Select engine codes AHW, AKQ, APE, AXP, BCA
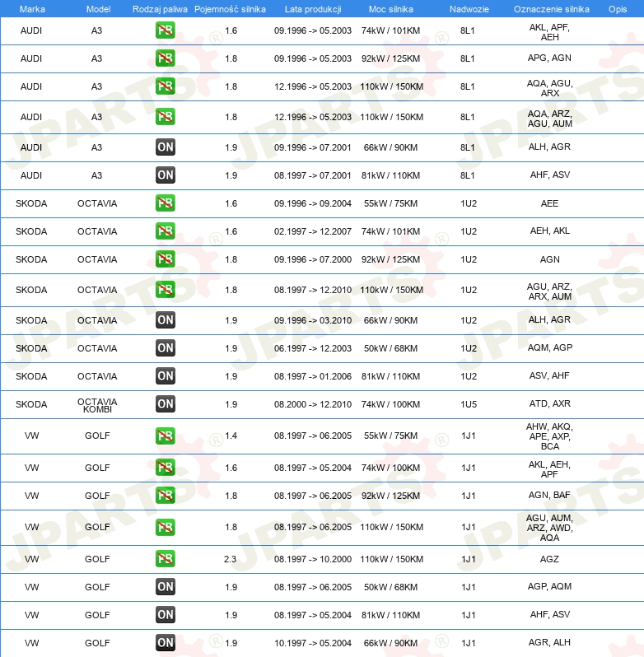This screenshot has height=657, width=644. 549,436
